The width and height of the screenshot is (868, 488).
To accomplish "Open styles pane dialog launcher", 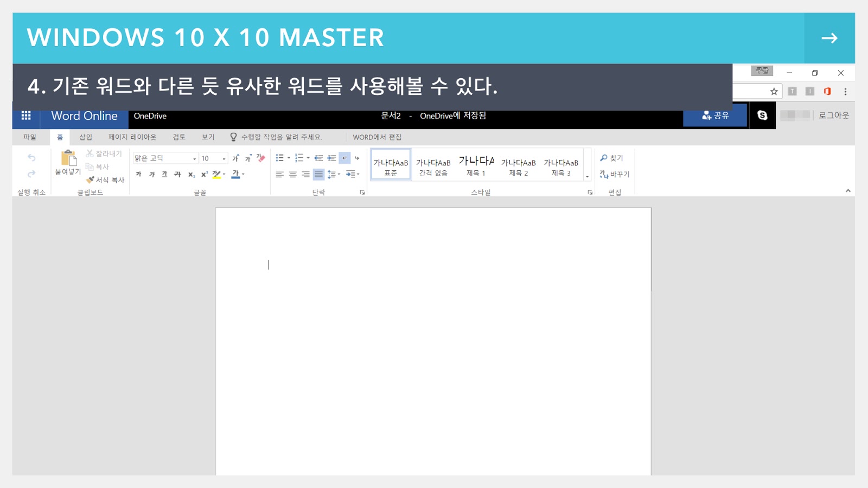I will click(x=590, y=192).
